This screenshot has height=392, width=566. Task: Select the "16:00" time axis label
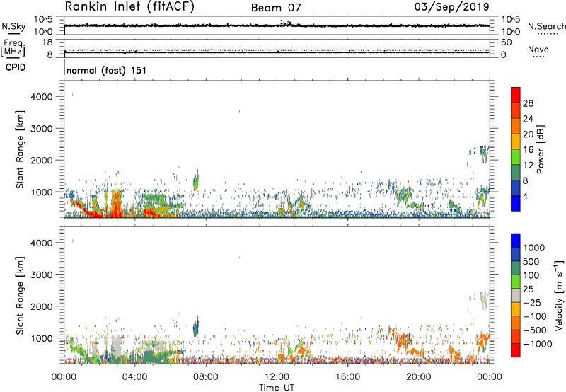(347, 377)
